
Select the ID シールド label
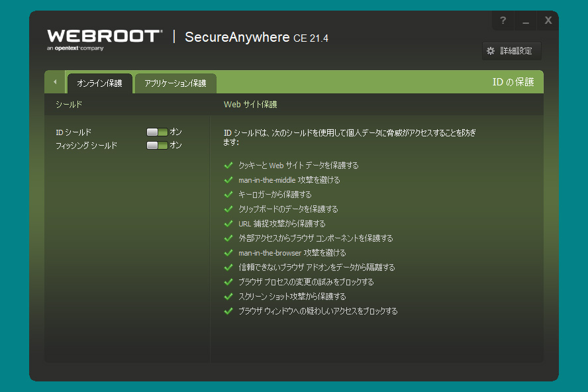pos(73,132)
